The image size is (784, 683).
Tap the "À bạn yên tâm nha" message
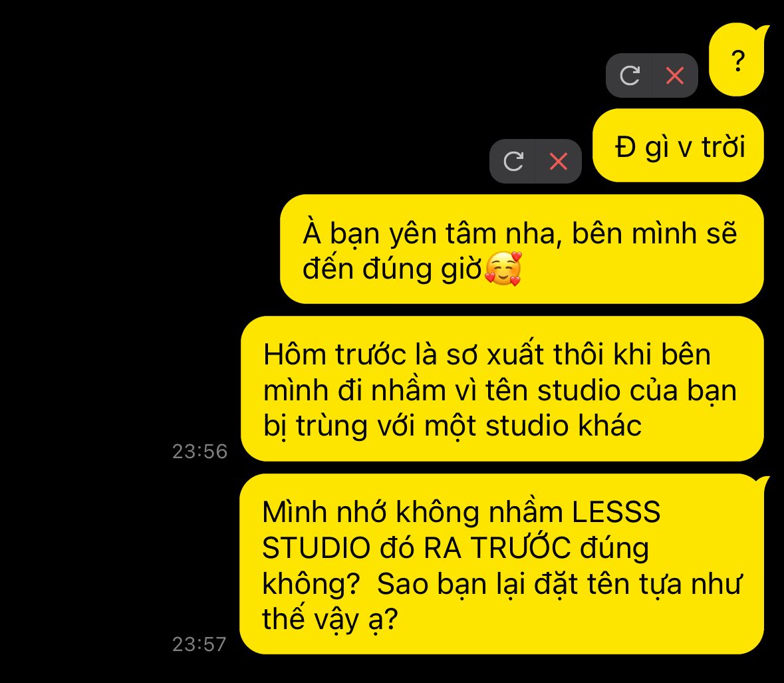coord(521,249)
